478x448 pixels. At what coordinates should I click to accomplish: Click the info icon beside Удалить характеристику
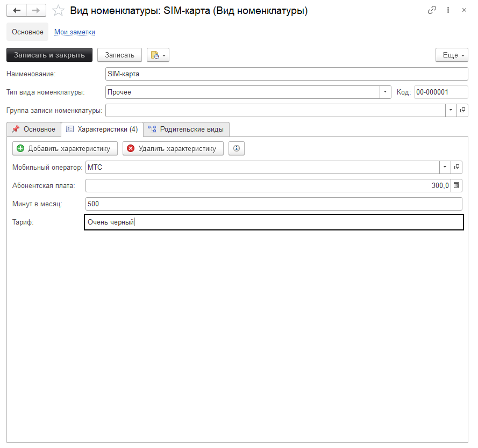tap(237, 148)
